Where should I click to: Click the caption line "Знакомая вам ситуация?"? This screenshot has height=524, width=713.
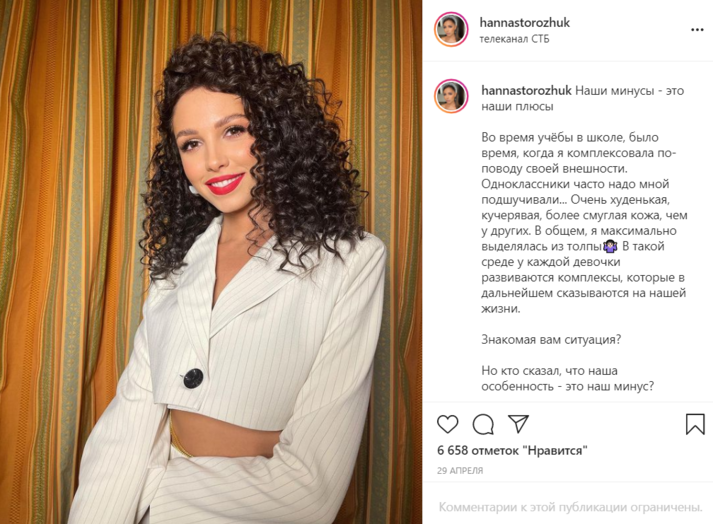(x=551, y=340)
